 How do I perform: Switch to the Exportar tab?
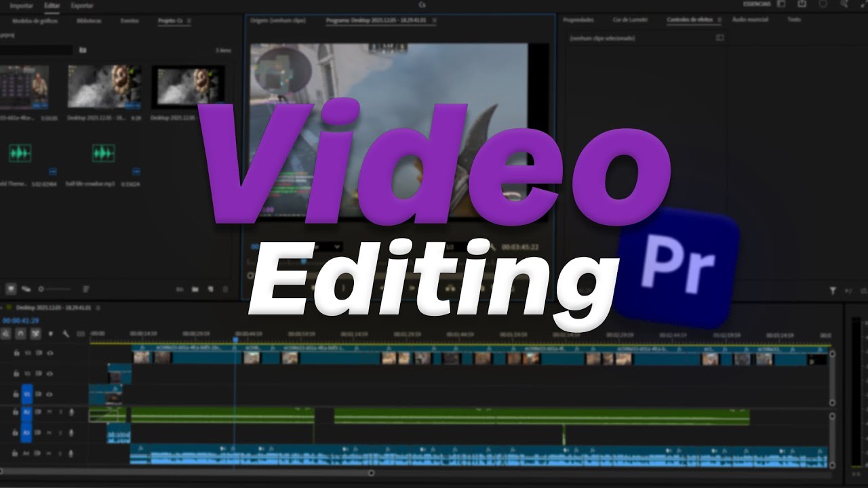pyautogui.click(x=82, y=5)
